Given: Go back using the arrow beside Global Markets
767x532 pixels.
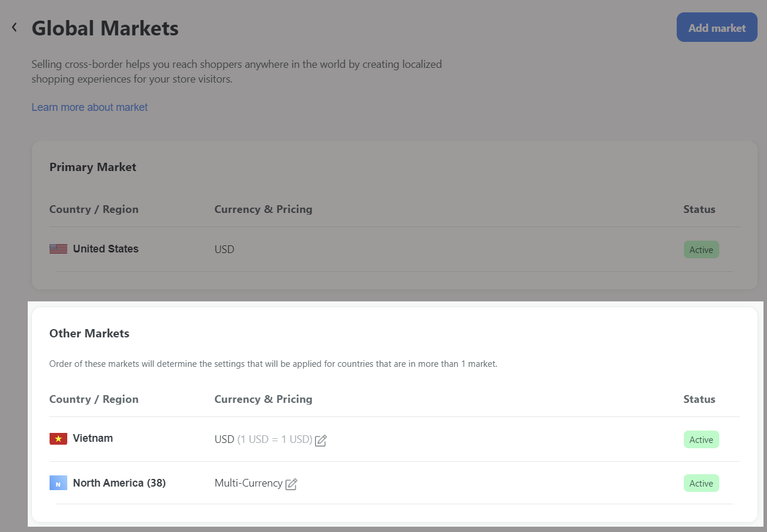Looking at the screenshot, I should coord(14,27).
